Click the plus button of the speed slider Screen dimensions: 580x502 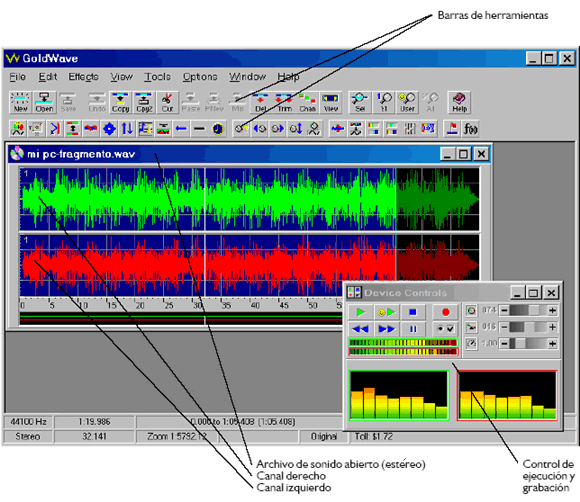coord(552,344)
